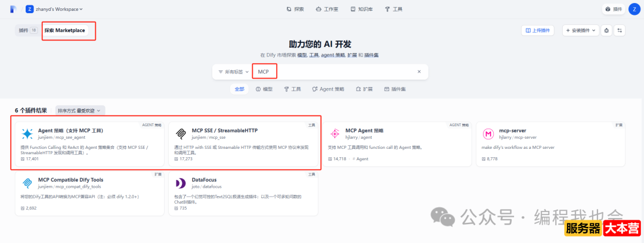Open the 知识库 navigation item
644x243 pixels.
pos(361,9)
